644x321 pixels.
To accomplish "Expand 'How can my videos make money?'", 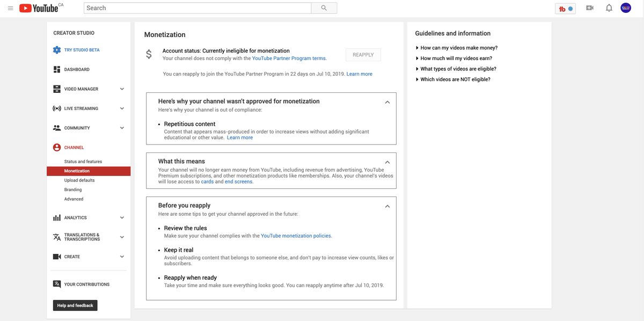I will (457, 48).
